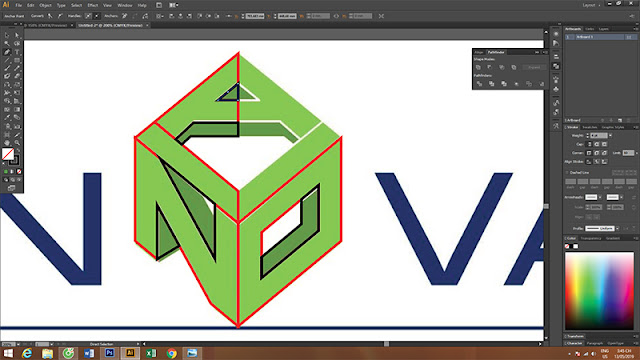640x360 pixels.
Task: Switch to the Align panel tab
Action: coord(479,52)
